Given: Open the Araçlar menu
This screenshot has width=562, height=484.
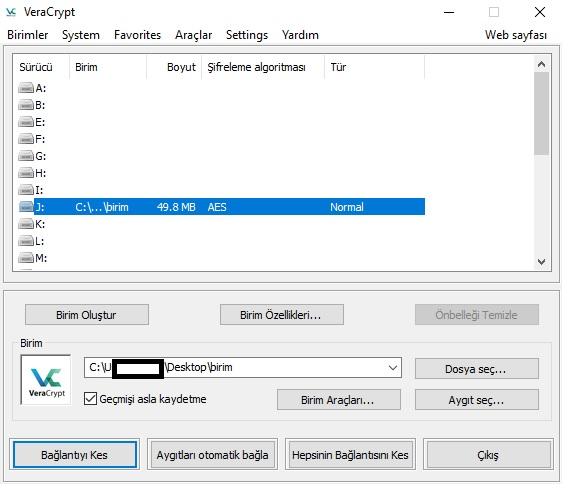Looking at the screenshot, I should [x=194, y=35].
